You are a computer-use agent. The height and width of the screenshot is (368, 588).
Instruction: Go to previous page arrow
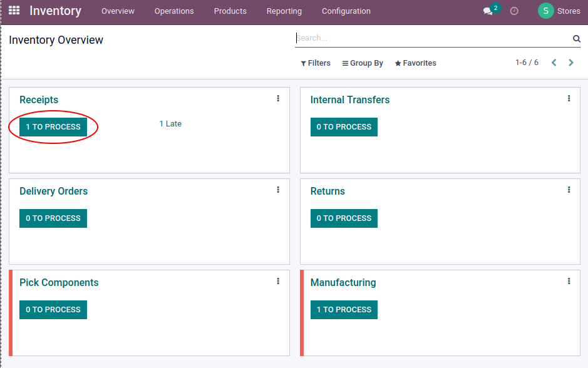554,63
